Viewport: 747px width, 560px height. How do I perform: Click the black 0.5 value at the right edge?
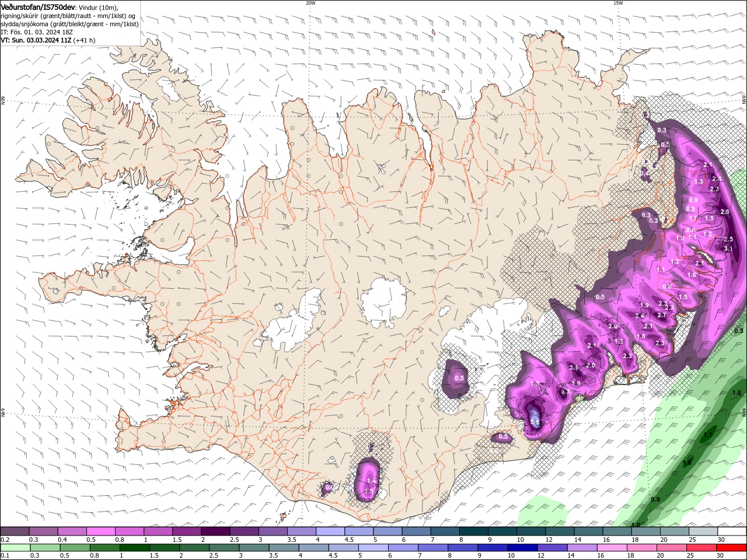(738, 331)
